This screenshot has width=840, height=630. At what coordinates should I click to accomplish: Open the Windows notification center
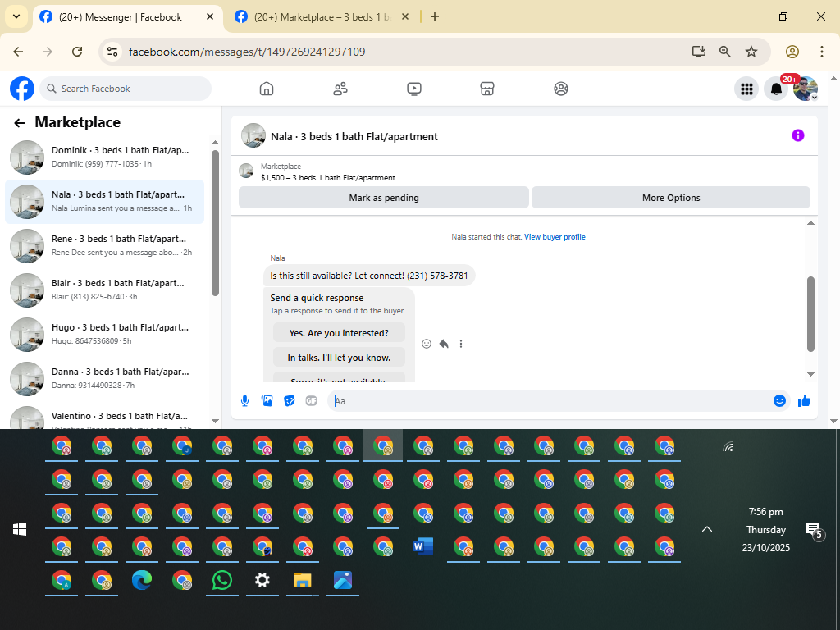815,531
